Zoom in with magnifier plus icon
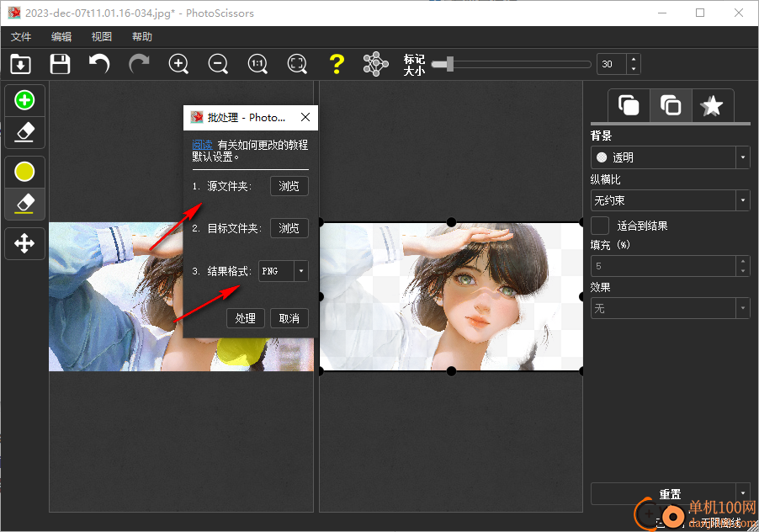 (x=178, y=64)
